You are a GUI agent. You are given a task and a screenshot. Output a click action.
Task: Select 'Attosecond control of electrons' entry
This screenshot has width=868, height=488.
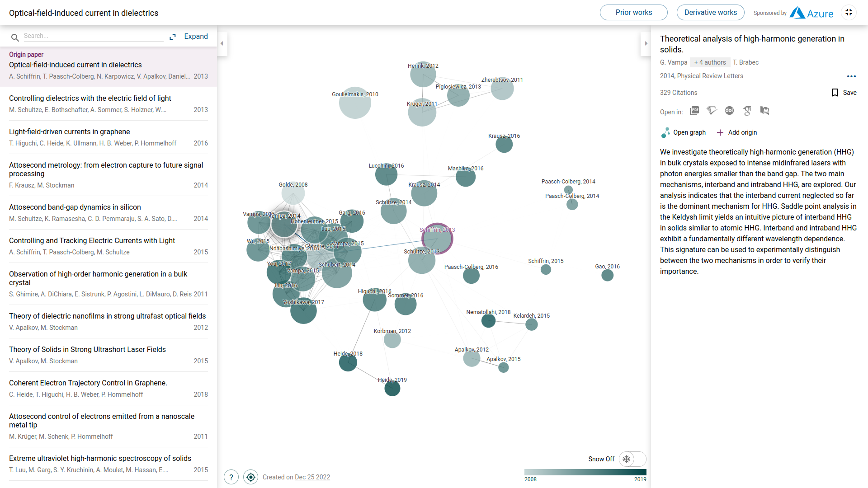click(108, 426)
